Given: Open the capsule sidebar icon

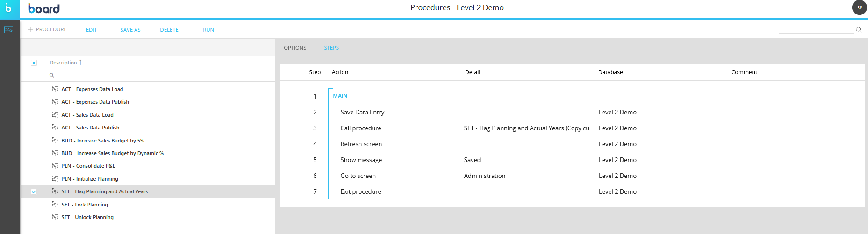Looking at the screenshot, I should coord(8,29).
